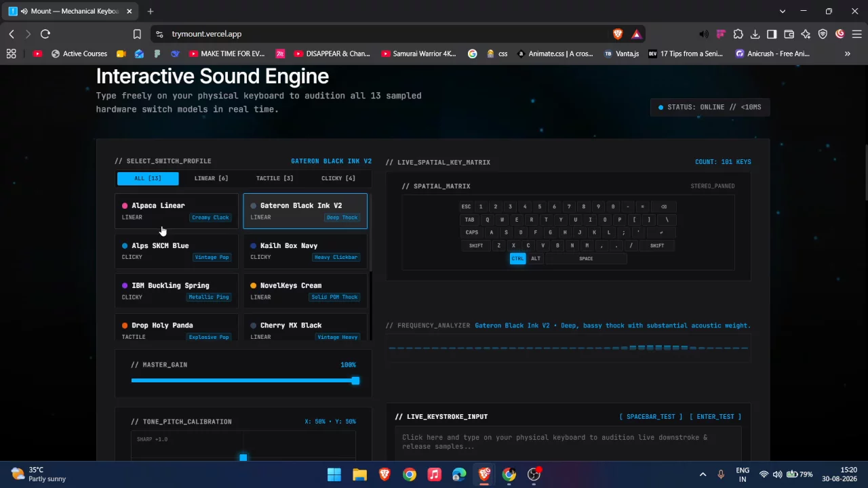
Task: Open the browser hamburger menu
Action: 856,34
